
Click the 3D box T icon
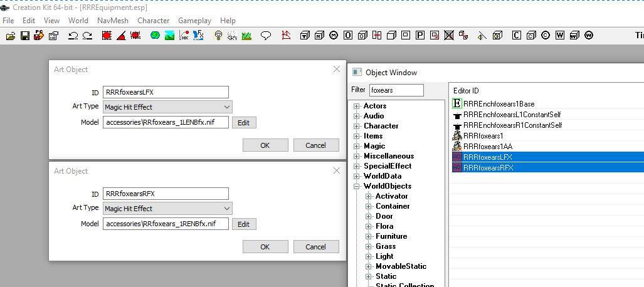coord(304,36)
